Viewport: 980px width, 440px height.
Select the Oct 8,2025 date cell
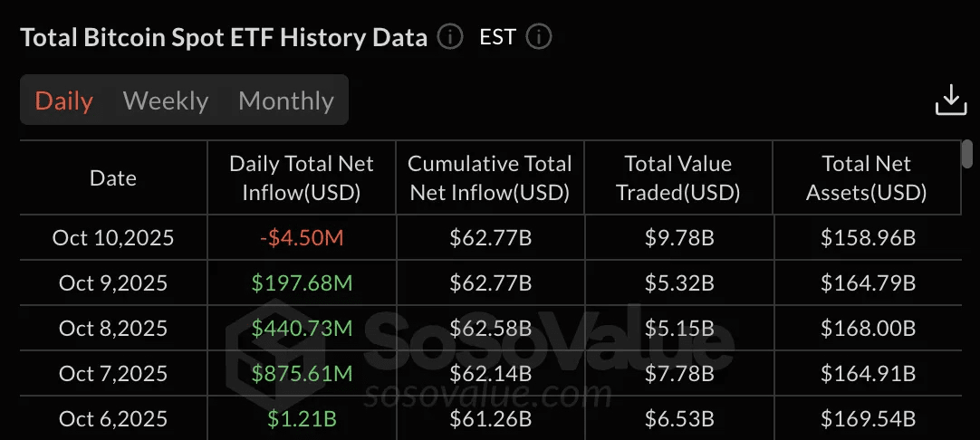click(113, 329)
